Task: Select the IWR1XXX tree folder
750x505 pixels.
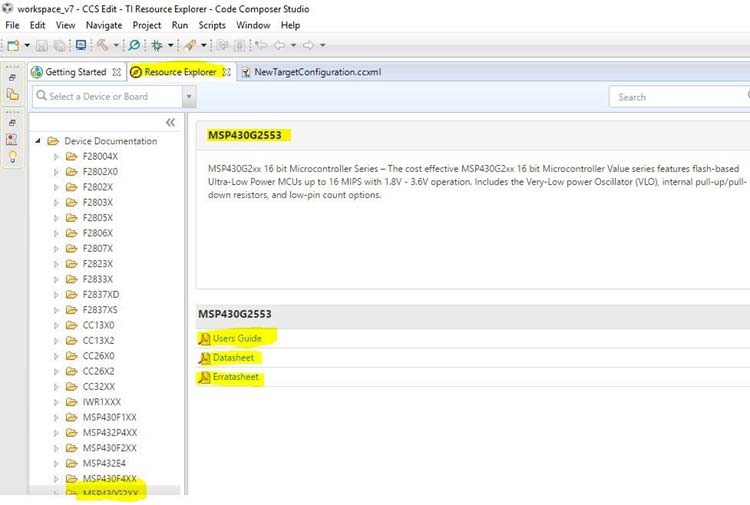Action: [101, 402]
